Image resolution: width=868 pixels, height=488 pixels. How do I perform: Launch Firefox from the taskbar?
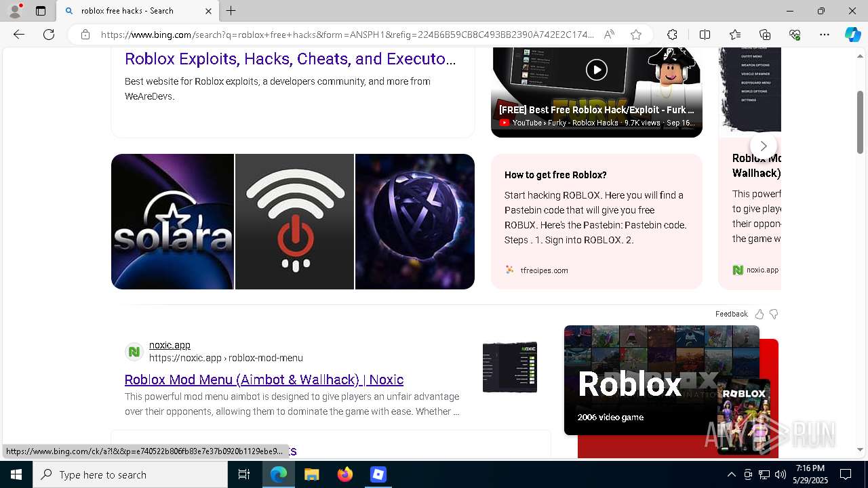coord(345,474)
